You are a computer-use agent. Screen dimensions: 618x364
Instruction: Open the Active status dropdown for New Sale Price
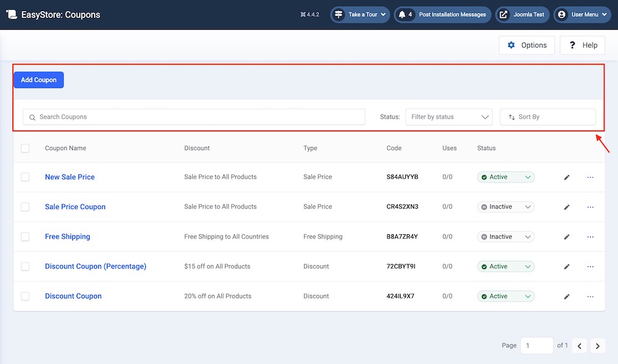[506, 177]
